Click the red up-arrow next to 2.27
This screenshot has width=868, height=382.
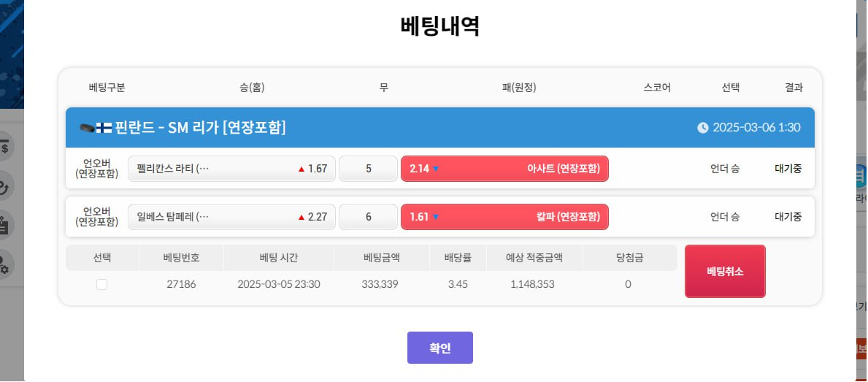(x=302, y=218)
